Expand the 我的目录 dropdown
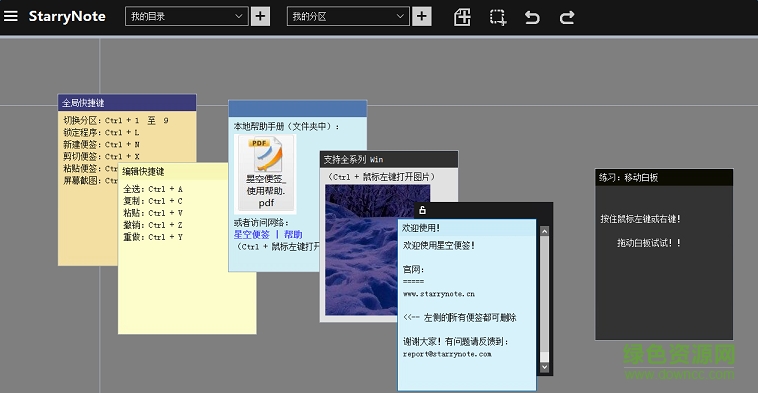 tap(187, 16)
